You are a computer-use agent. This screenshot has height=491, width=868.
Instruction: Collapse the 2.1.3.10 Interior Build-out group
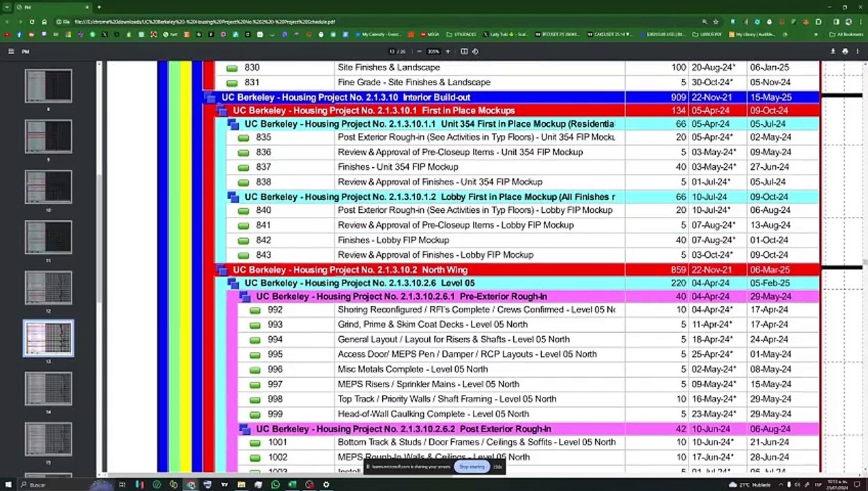pos(209,98)
